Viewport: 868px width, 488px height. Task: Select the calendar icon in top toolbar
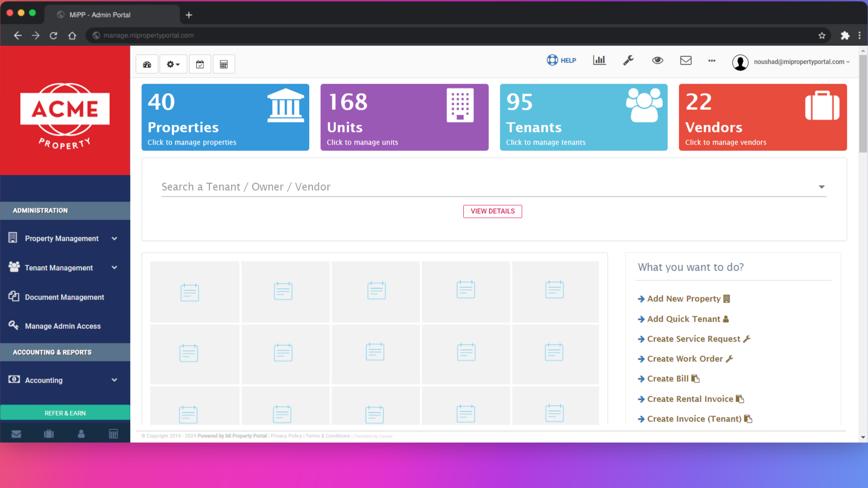click(200, 64)
